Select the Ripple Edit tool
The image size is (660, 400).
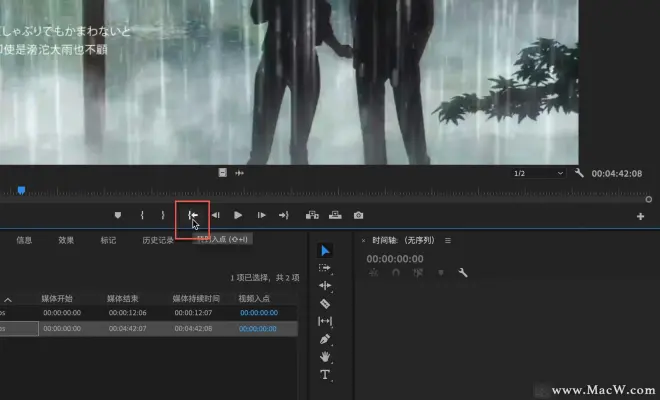[325, 286]
